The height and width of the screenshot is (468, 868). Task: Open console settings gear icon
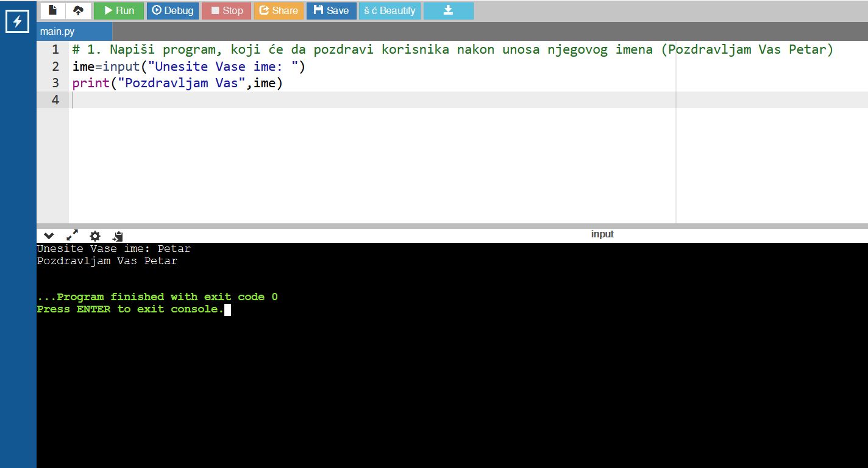click(95, 236)
